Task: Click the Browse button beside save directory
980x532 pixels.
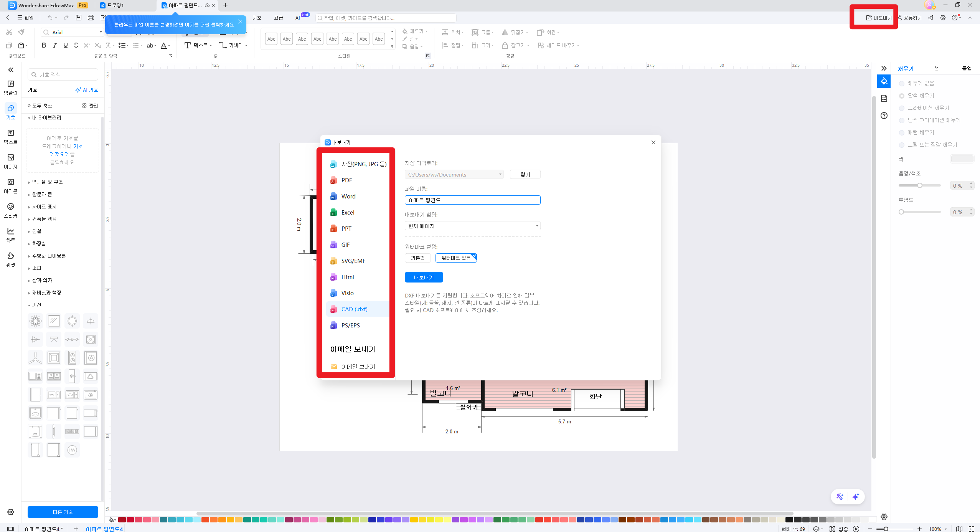Action: (x=525, y=174)
